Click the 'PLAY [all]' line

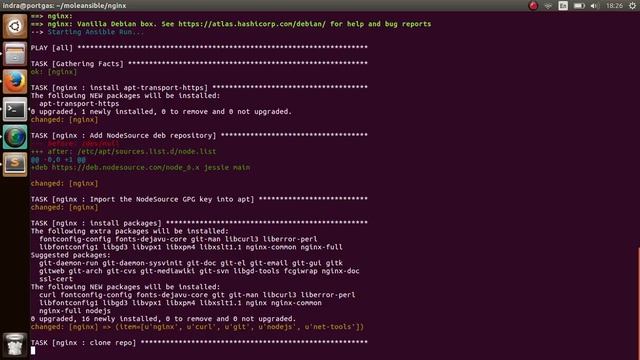click(x=199, y=48)
